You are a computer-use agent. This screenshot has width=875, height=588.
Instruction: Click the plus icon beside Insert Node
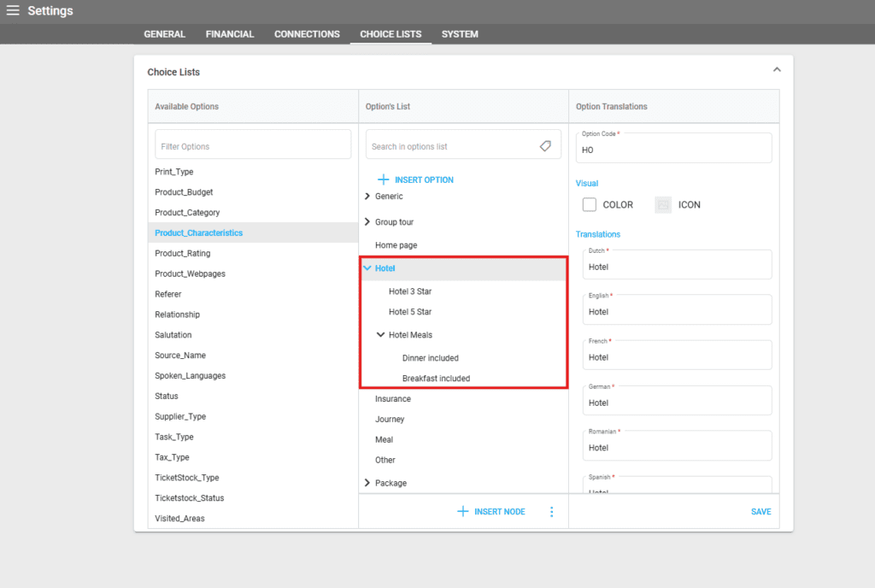tap(463, 511)
